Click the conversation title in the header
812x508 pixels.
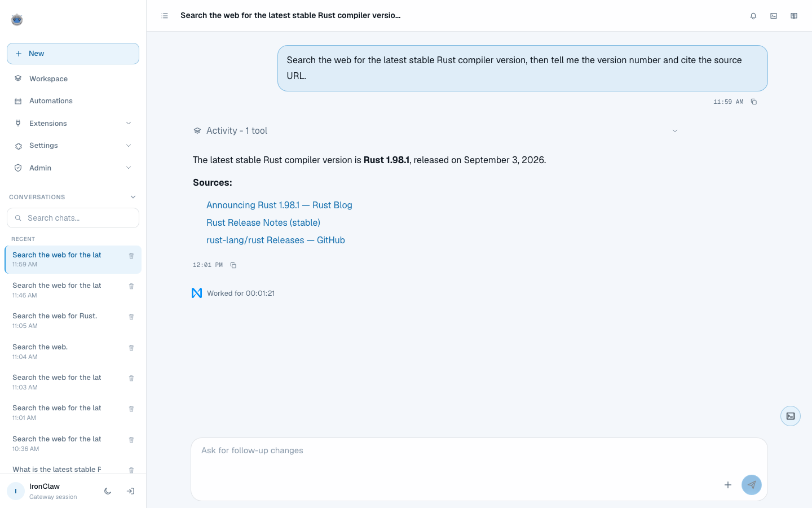pyautogui.click(x=290, y=16)
